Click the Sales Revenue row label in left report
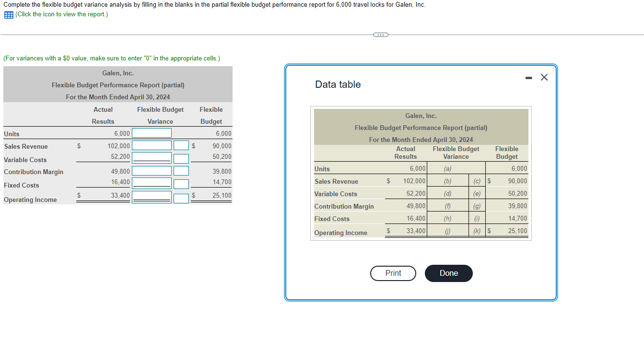Image resolution: width=644 pixels, height=353 pixels. (26, 146)
